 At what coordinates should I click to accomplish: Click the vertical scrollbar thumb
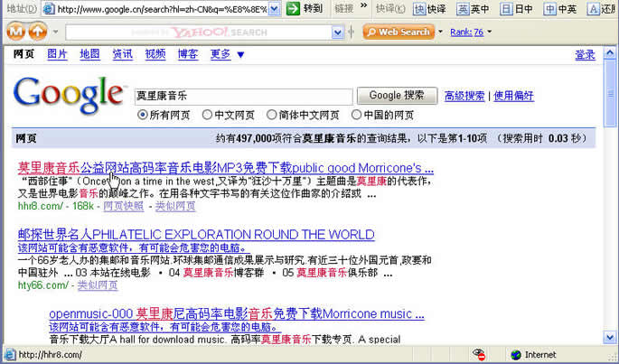610,94
